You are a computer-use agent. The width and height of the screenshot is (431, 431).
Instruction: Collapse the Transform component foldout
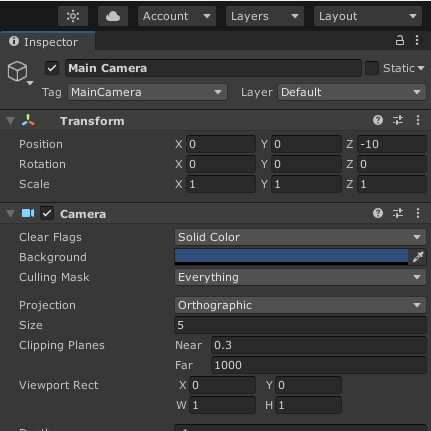coord(11,121)
